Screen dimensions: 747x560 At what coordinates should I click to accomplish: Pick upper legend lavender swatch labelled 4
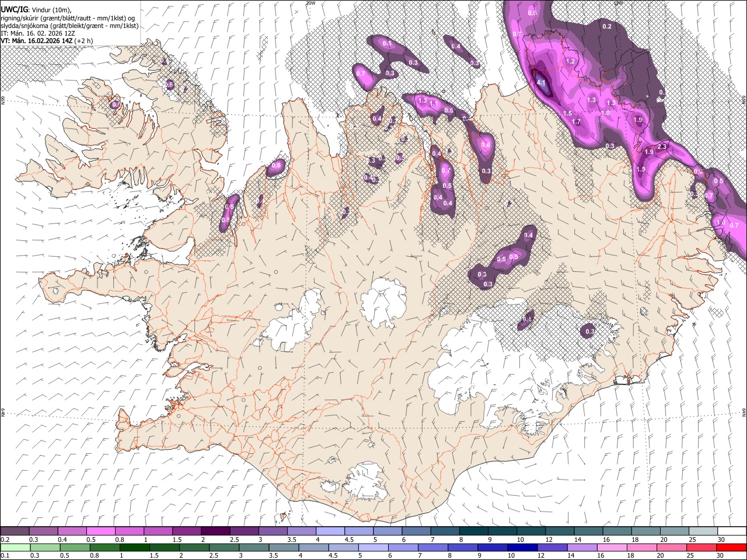[x=330, y=531]
